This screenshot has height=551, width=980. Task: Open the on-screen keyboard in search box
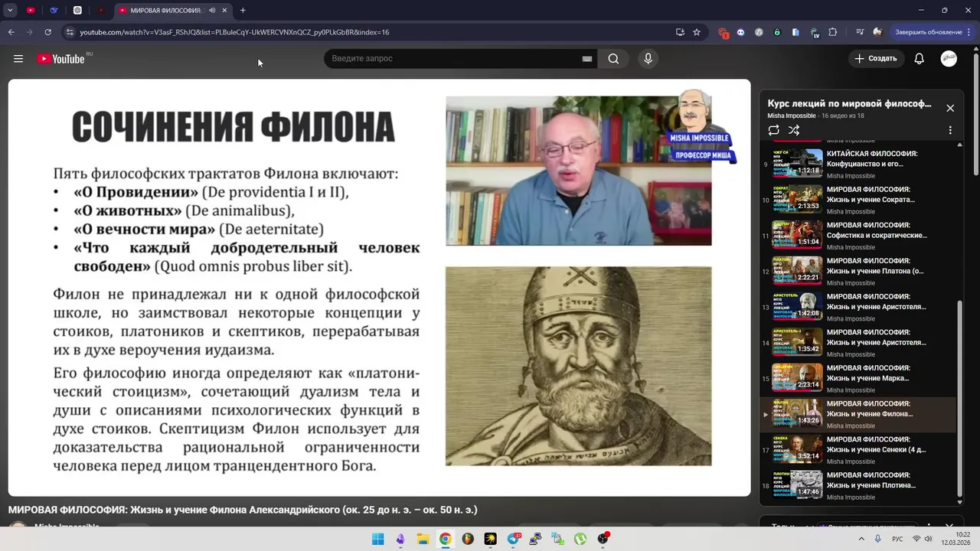587,59
